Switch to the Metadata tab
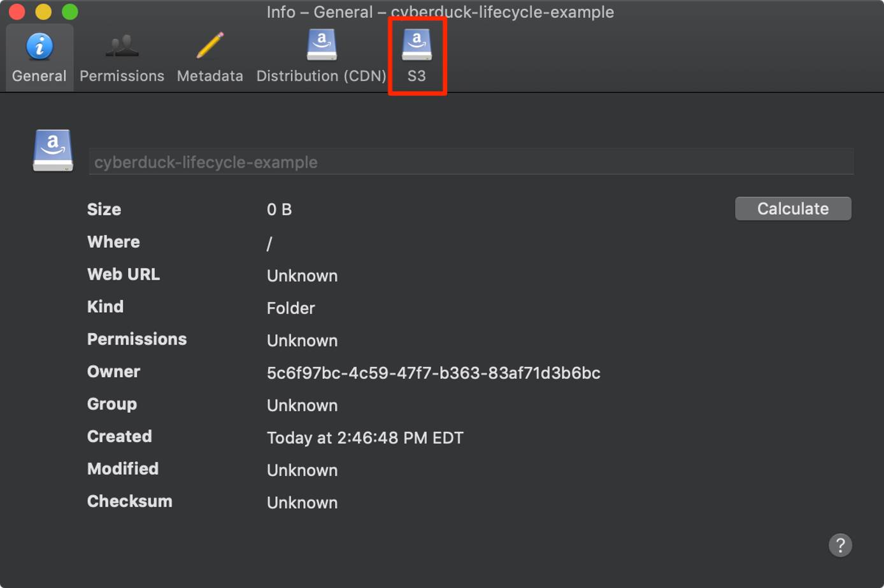Image resolution: width=884 pixels, height=588 pixels. click(x=210, y=57)
